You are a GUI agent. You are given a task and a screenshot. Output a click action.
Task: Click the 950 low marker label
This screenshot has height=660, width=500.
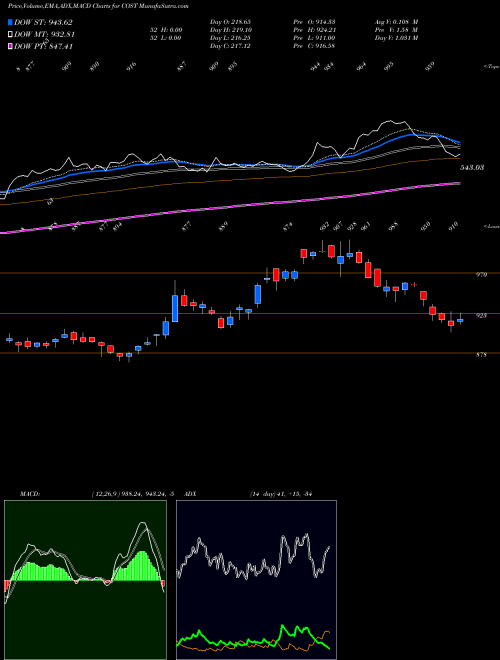(x=426, y=226)
